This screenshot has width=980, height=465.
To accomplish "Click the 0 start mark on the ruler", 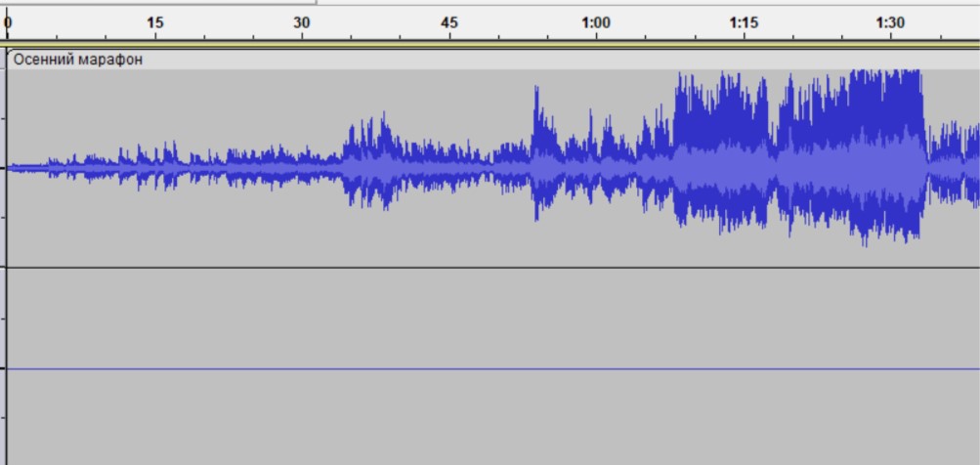I will pyautogui.click(x=8, y=23).
